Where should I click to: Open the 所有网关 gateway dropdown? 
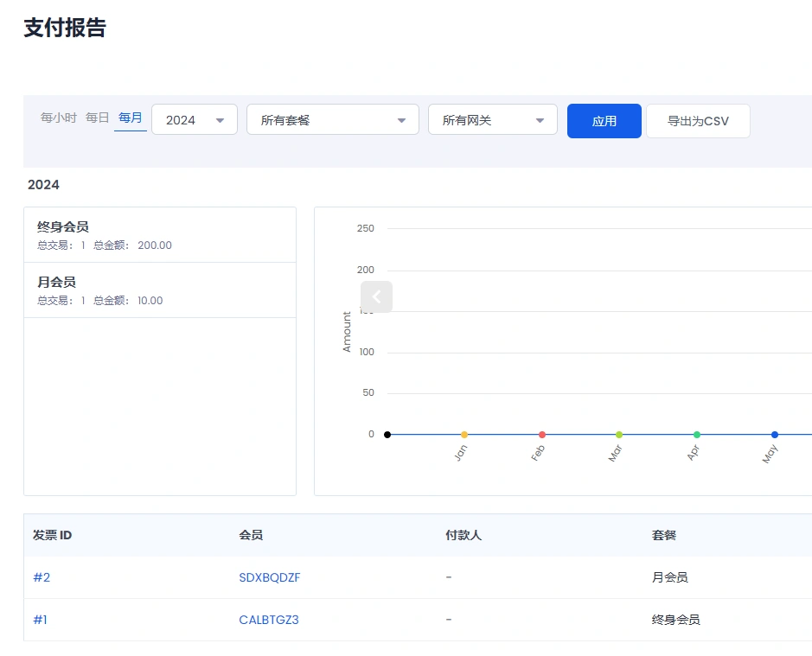pyautogui.click(x=540, y=119)
